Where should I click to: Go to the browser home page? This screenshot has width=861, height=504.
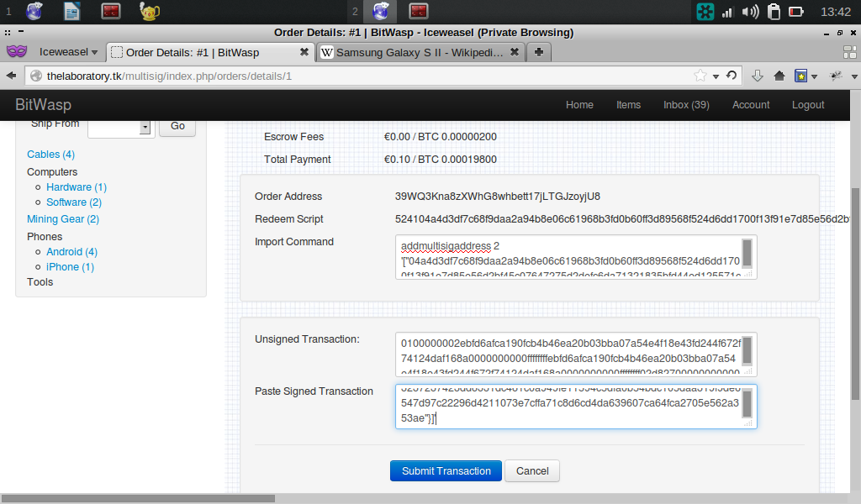(x=779, y=76)
